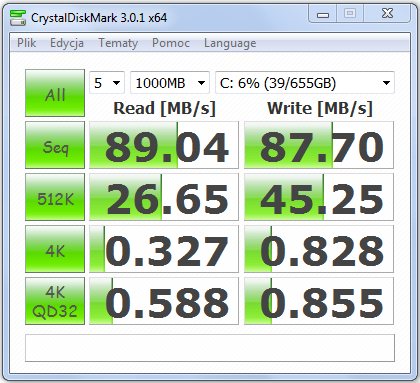Viewport: 420px width, 383px height.
Task: Open the test count dropdown showing 5
Action: [x=107, y=83]
